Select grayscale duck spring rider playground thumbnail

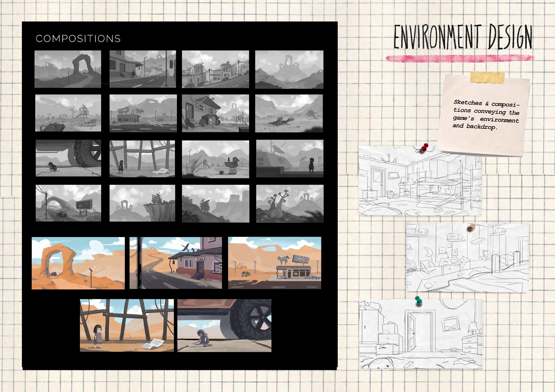coord(215,159)
